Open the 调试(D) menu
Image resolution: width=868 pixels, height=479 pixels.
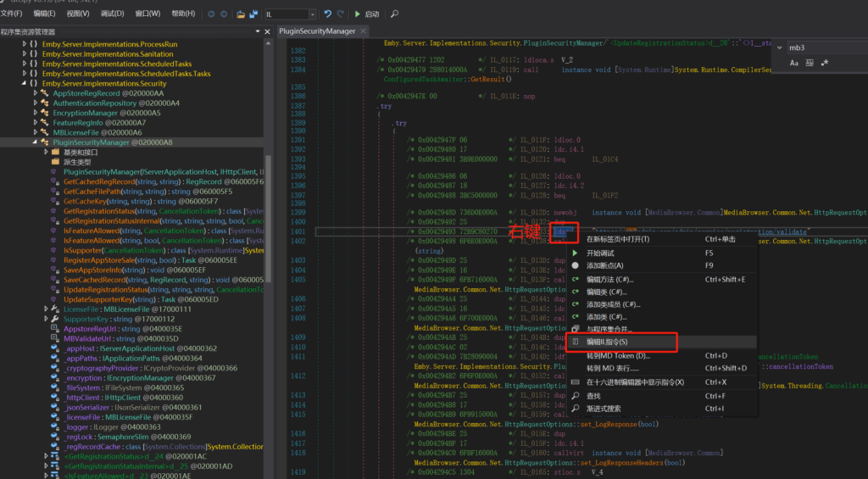tap(113, 14)
